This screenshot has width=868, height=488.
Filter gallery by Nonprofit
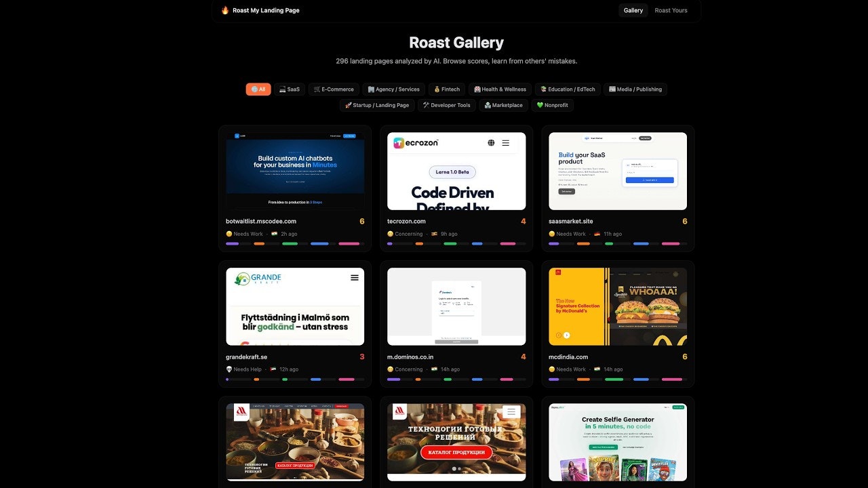click(553, 105)
